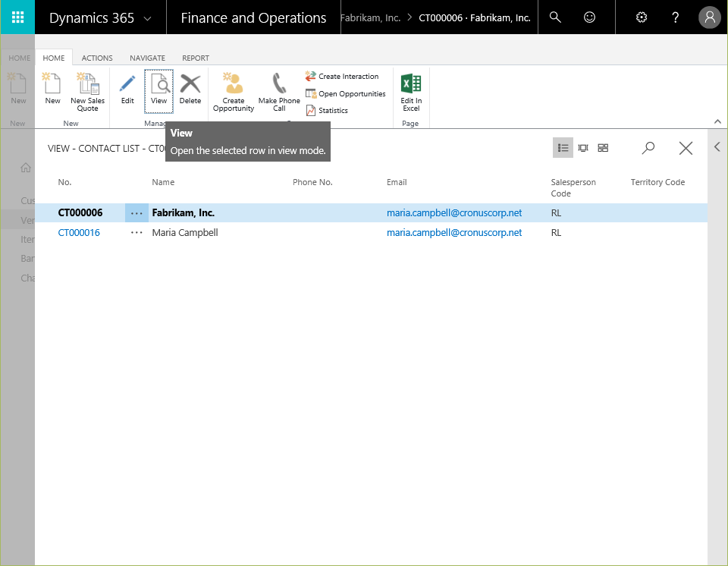Screen dimensions: 728x566
Task: Open contact number CT000016
Action: 79,232
